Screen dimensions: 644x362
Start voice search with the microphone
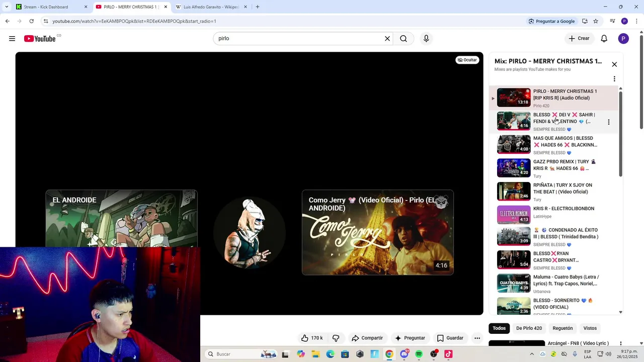coord(426,39)
